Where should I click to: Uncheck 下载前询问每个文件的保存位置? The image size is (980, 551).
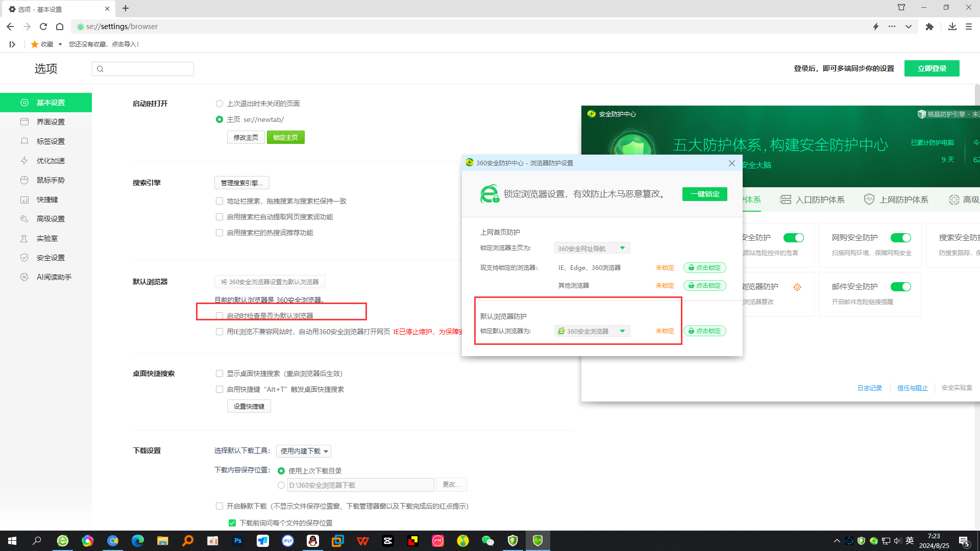click(x=232, y=523)
